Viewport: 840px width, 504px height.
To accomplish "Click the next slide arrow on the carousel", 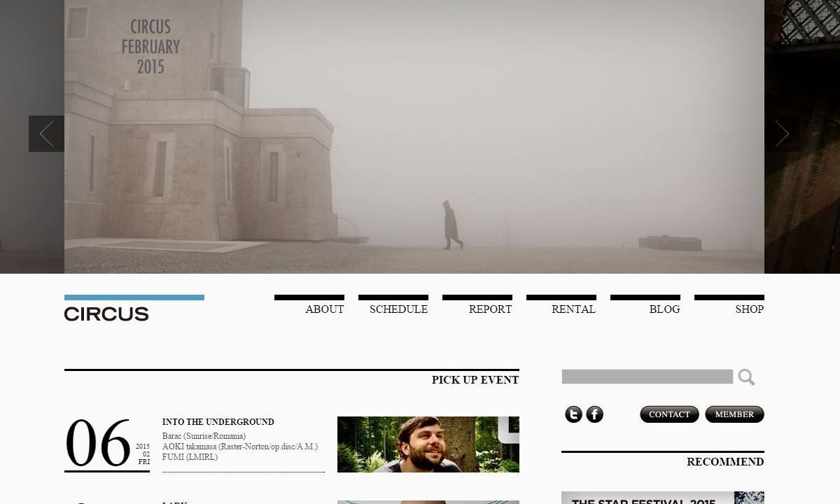I will pyautogui.click(x=782, y=134).
